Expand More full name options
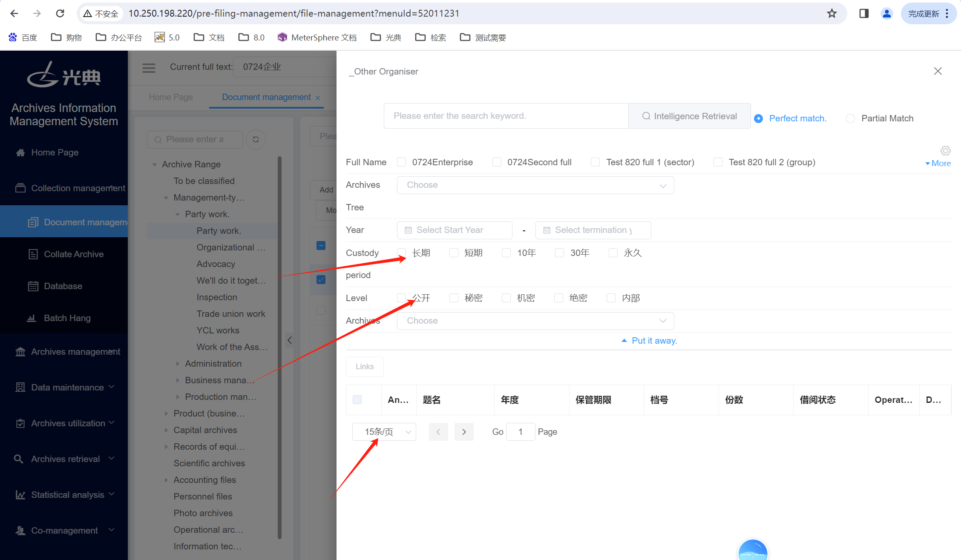 [938, 163]
